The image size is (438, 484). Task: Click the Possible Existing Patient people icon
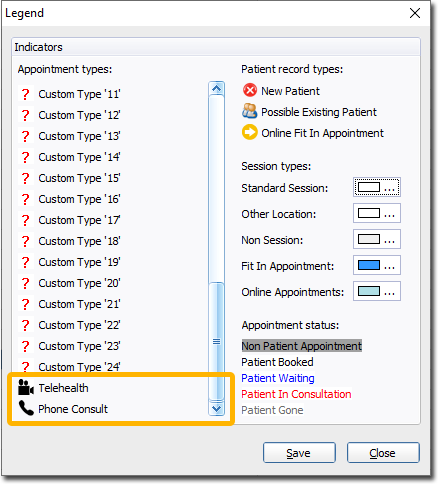pyautogui.click(x=250, y=111)
